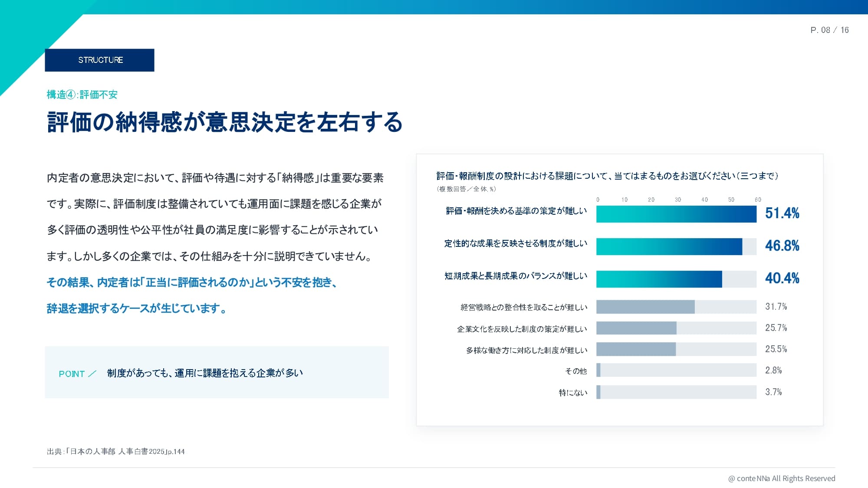Click the paragraph line starting 'です。実際に、評価制度は'
Screen dimensions: 868x488
(x=214, y=204)
